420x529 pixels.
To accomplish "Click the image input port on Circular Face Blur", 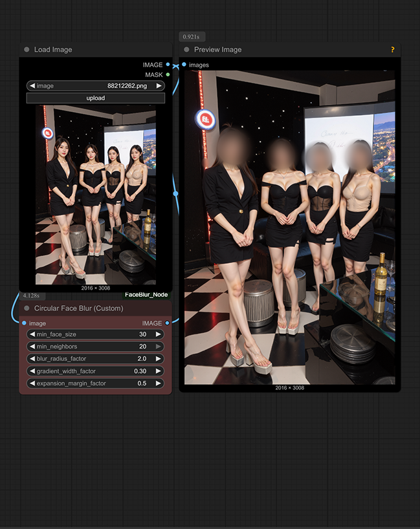I will [24, 323].
